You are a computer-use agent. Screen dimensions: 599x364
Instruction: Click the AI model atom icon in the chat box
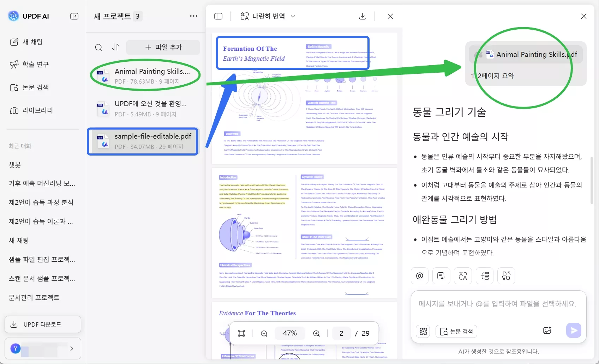423,331
